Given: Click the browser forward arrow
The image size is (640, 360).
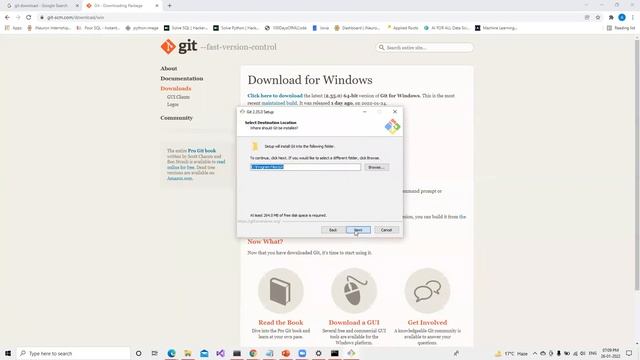Looking at the screenshot, I should point(18,18).
